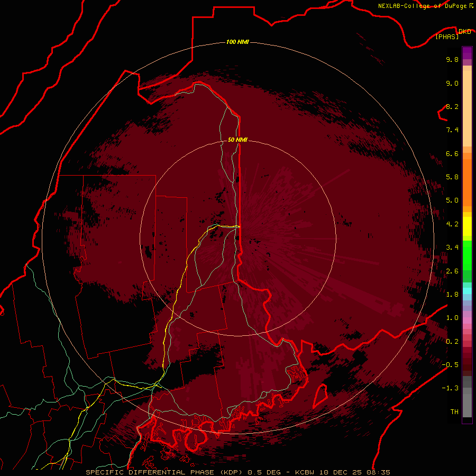Select the 7.4 value on the color scale
Viewport: 476px width, 476px height.
452,130
